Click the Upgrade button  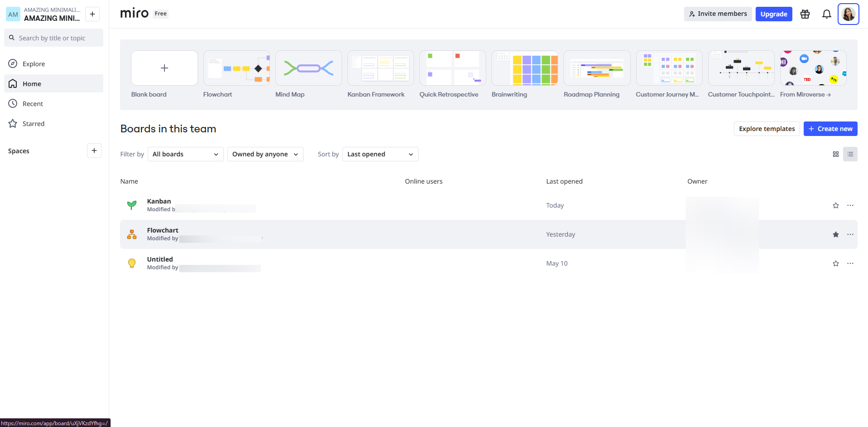tap(774, 14)
